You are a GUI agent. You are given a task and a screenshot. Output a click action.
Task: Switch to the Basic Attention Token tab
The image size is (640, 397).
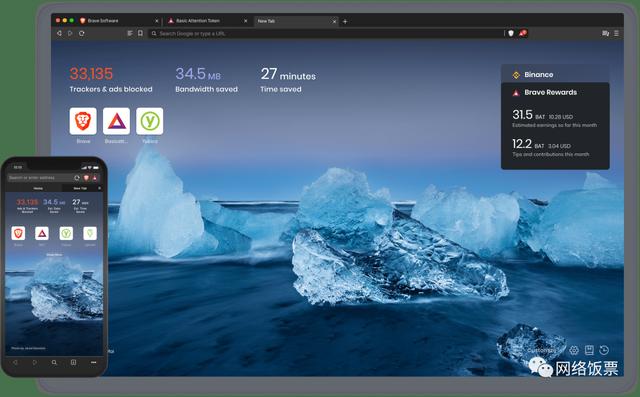click(x=207, y=21)
